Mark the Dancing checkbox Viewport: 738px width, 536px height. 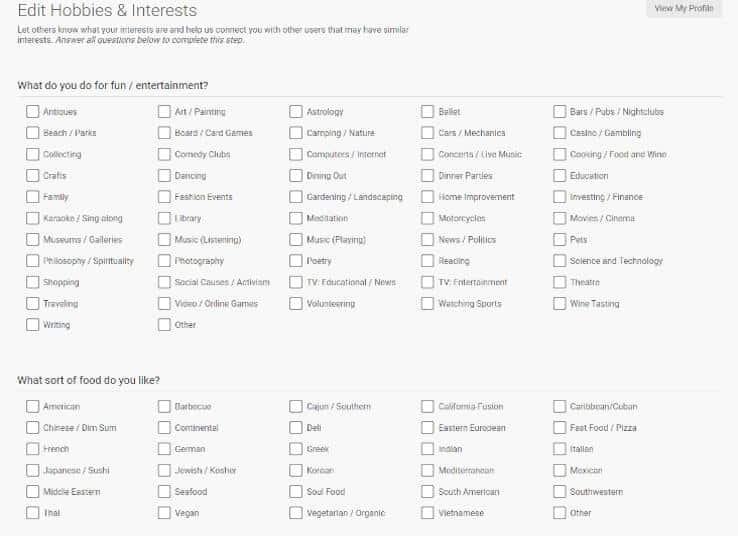(x=164, y=176)
